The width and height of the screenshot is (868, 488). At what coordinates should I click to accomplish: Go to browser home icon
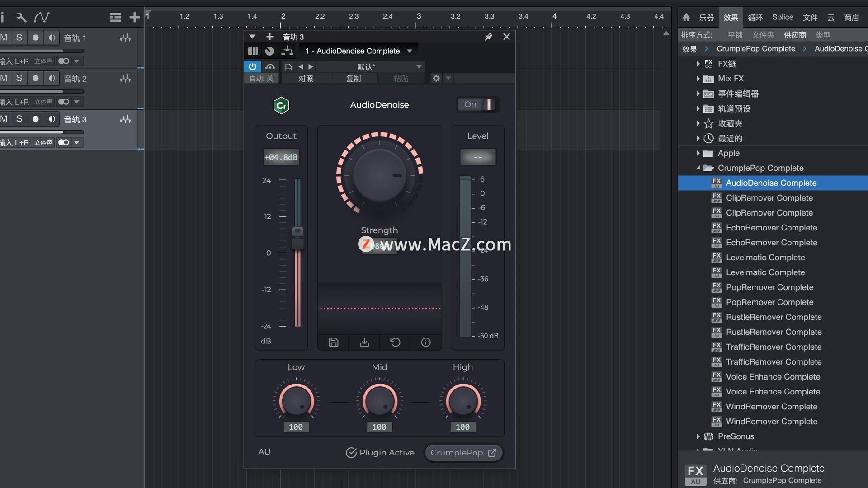click(686, 17)
